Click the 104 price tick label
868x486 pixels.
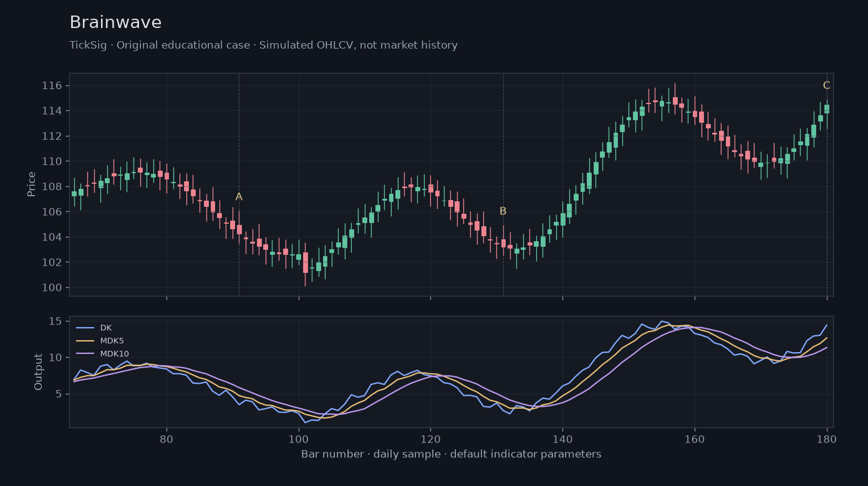52,237
